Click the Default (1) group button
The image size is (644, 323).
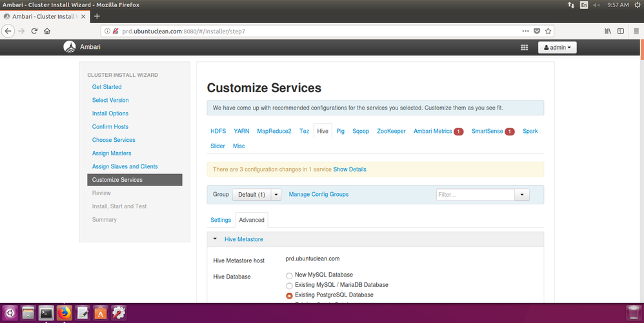pyautogui.click(x=252, y=195)
